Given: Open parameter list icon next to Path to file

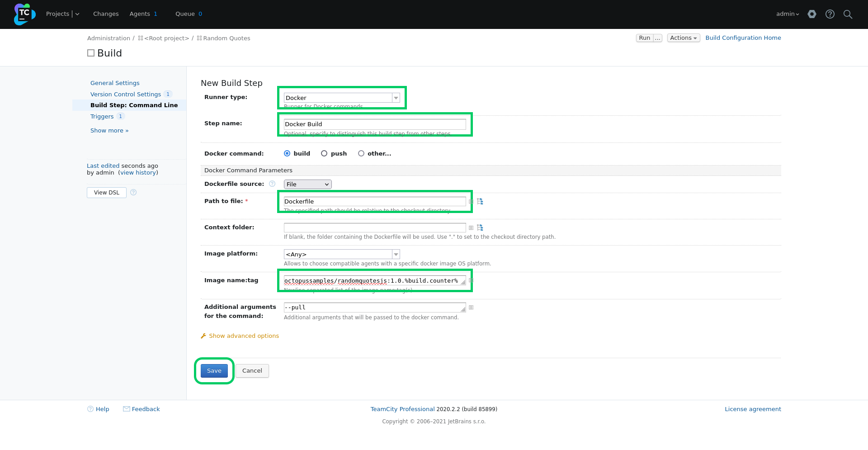Looking at the screenshot, I should point(471,201).
